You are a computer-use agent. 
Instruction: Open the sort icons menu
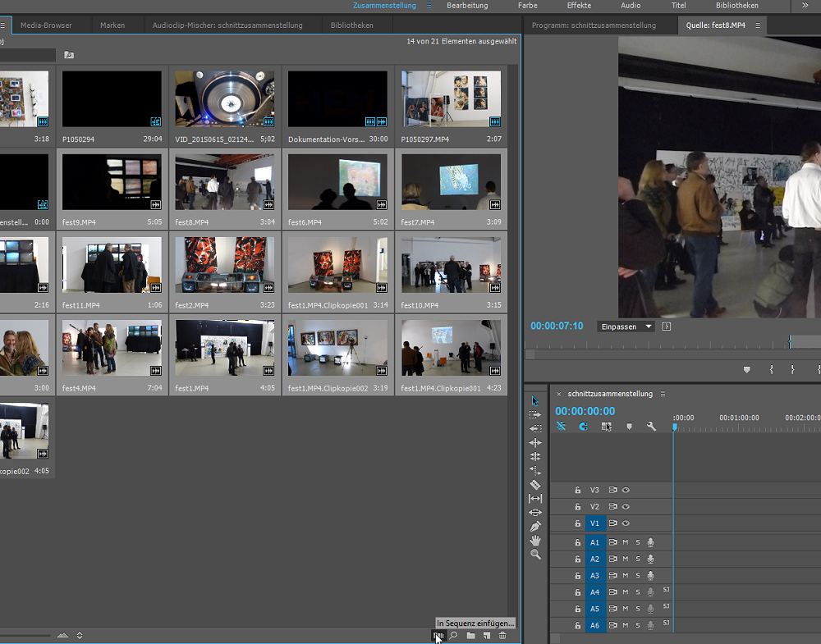click(80, 636)
